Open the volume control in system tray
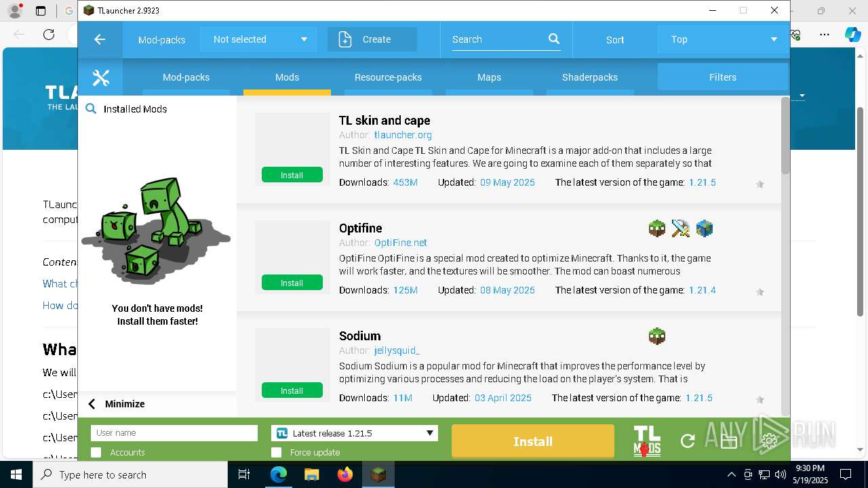The image size is (868, 488). point(781,474)
